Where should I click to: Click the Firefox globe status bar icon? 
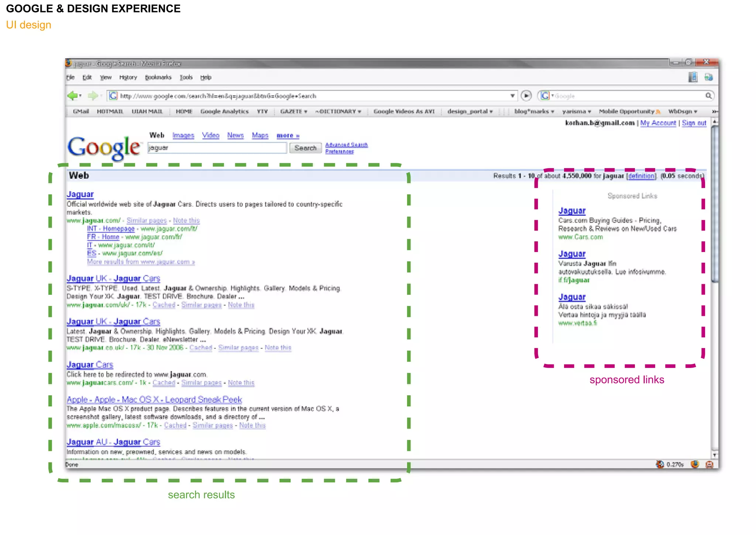tap(695, 464)
